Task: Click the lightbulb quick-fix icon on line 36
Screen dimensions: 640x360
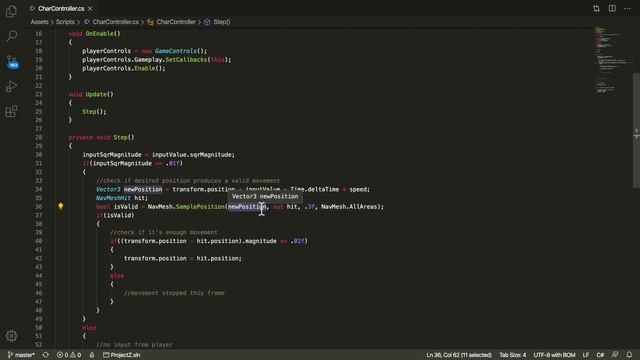Action: 61,207
